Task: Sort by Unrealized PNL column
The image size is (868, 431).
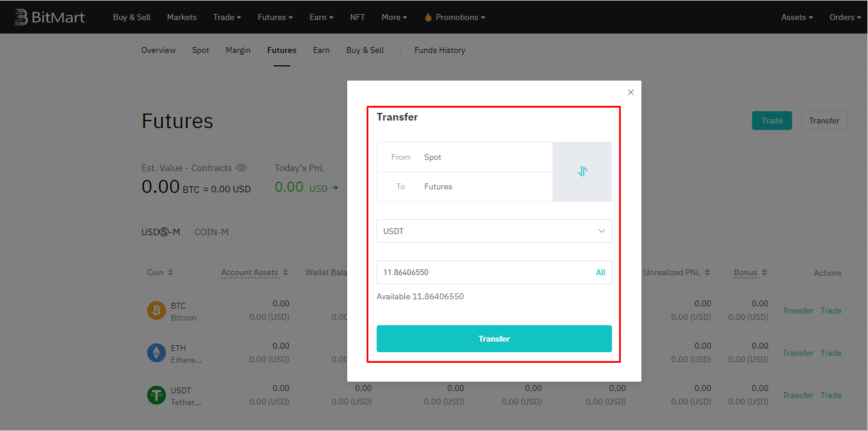Action: click(x=707, y=272)
